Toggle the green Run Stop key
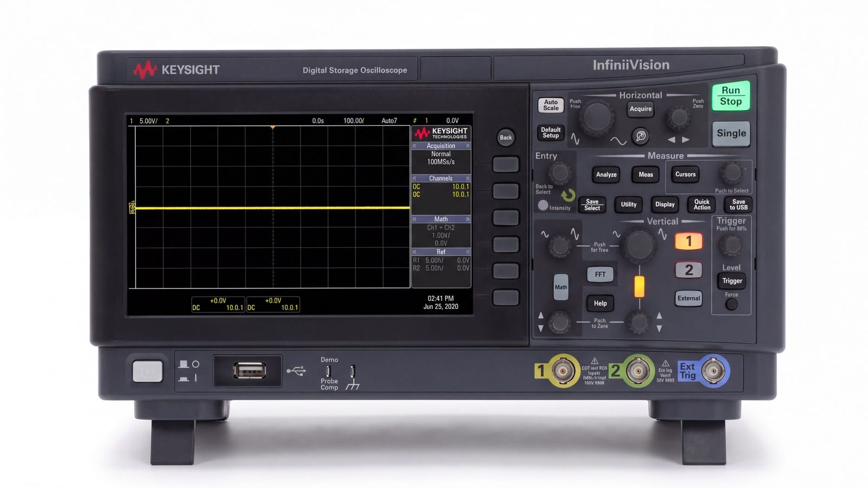This screenshot has height=488, width=868. point(731,96)
